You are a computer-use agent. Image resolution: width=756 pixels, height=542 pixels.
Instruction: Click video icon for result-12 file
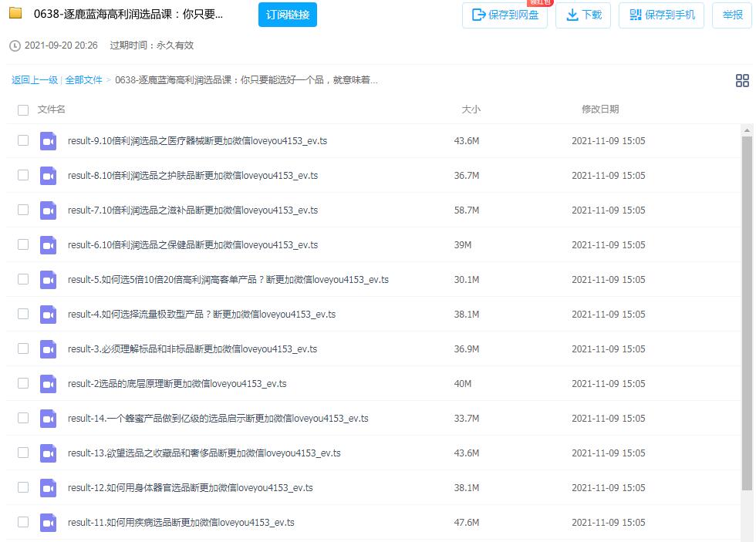[x=48, y=488]
